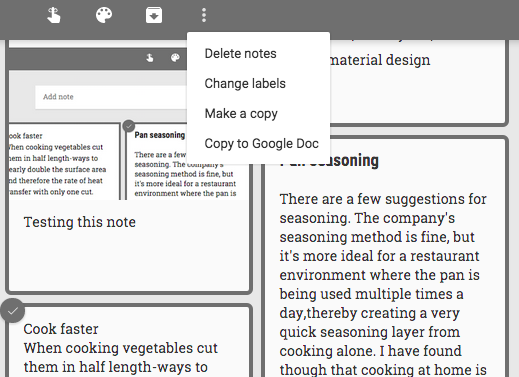Select Copy to Google Doc option

tap(261, 144)
